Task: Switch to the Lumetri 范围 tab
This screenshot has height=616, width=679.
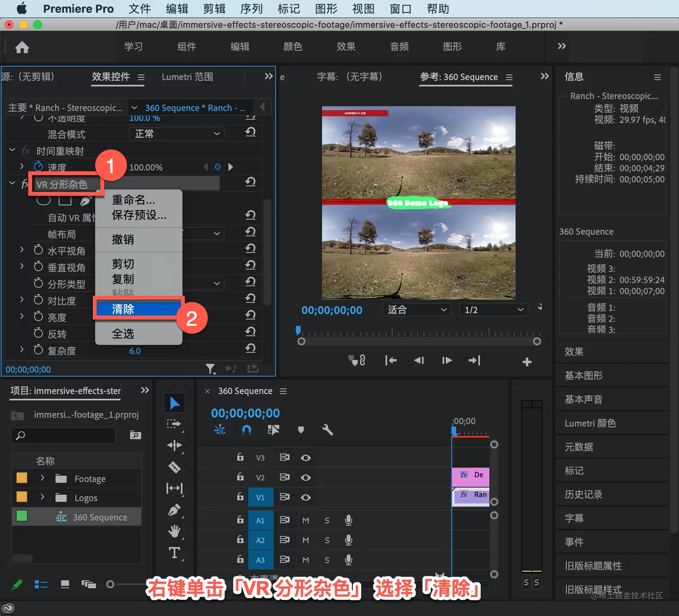Action: [x=188, y=77]
